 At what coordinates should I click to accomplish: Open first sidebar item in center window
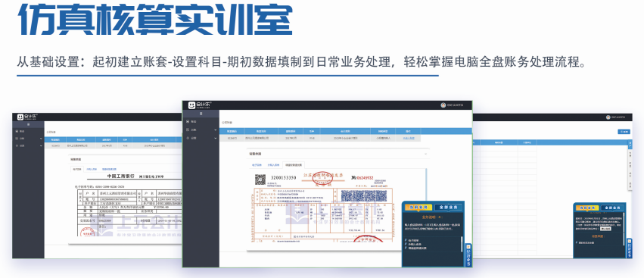click(191, 122)
